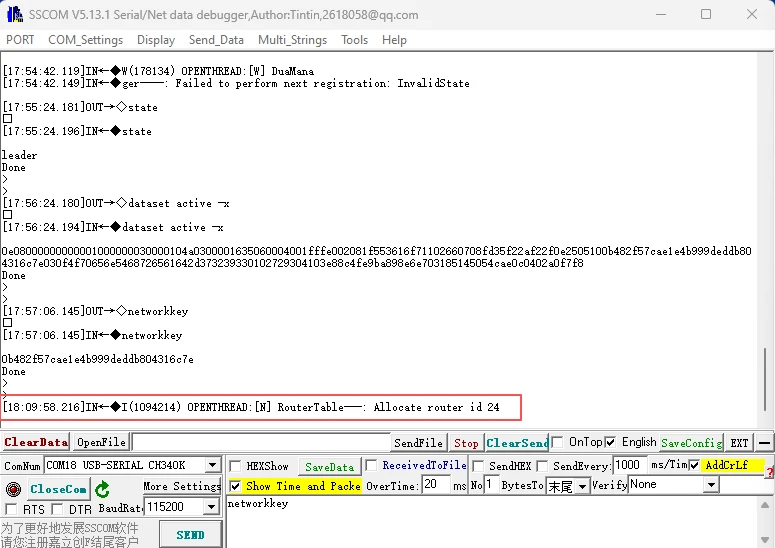Screen dimensions: 775x548
Task: Click the red port status indicator icon
Action: point(14,489)
